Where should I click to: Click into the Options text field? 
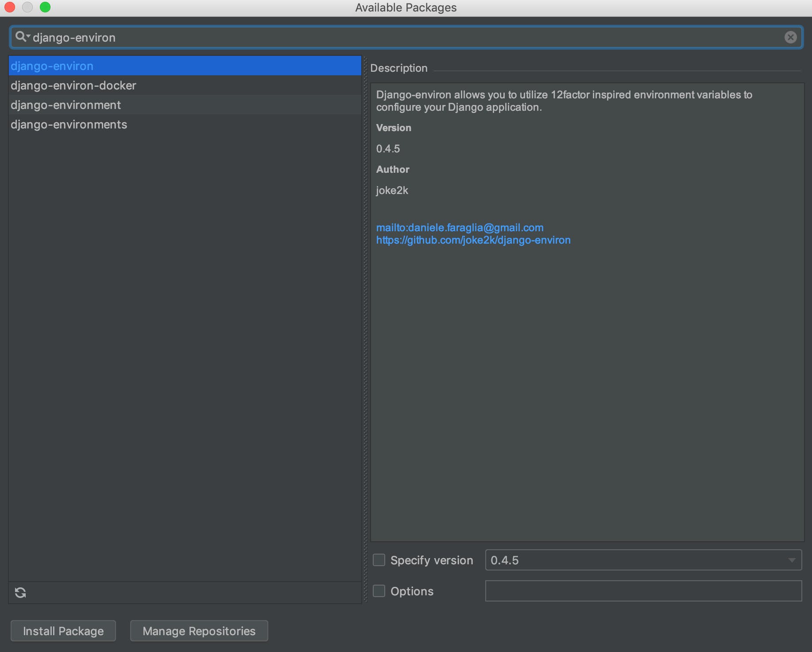(x=643, y=591)
